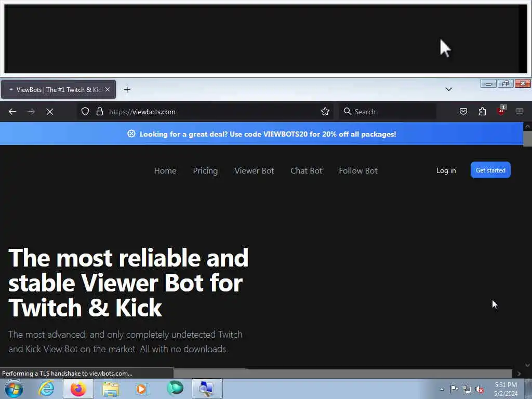Click the scroll-up arrow on the page scrollbar

[x=528, y=127]
